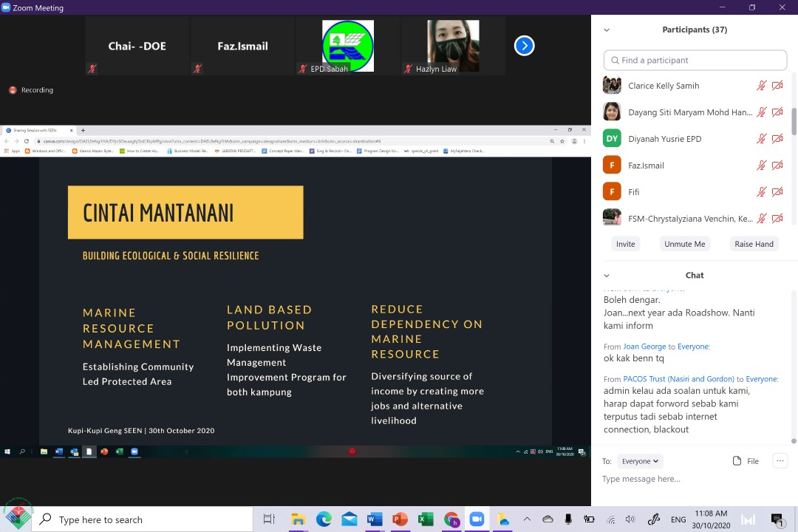Open Task View from the taskbar

pyautogui.click(x=269, y=519)
